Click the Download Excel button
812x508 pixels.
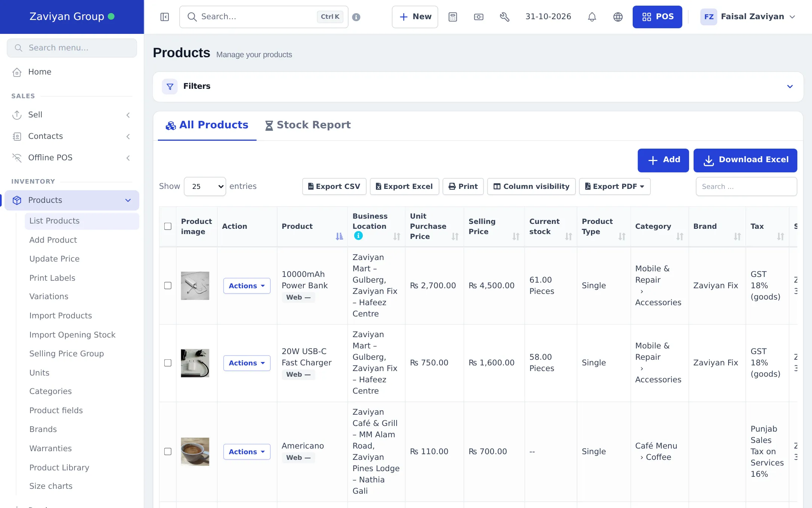click(x=745, y=160)
